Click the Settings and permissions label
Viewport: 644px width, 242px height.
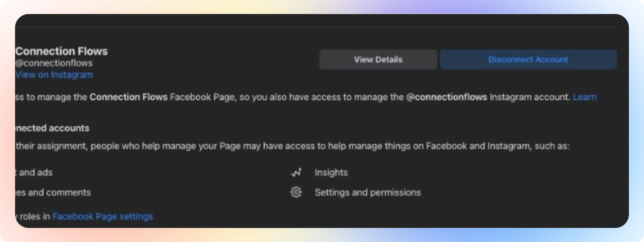click(x=368, y=192)
